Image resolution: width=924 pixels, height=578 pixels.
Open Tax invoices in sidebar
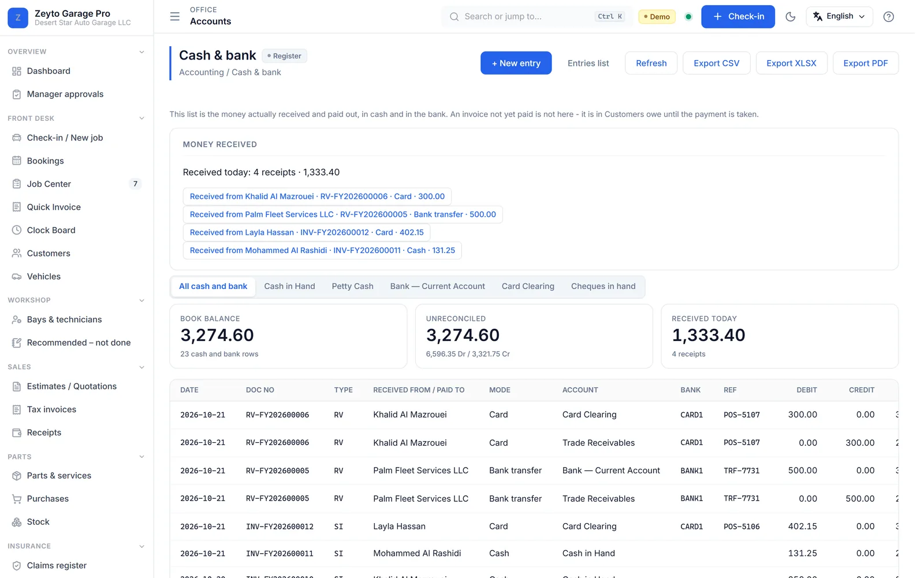[x=51, y=409]
